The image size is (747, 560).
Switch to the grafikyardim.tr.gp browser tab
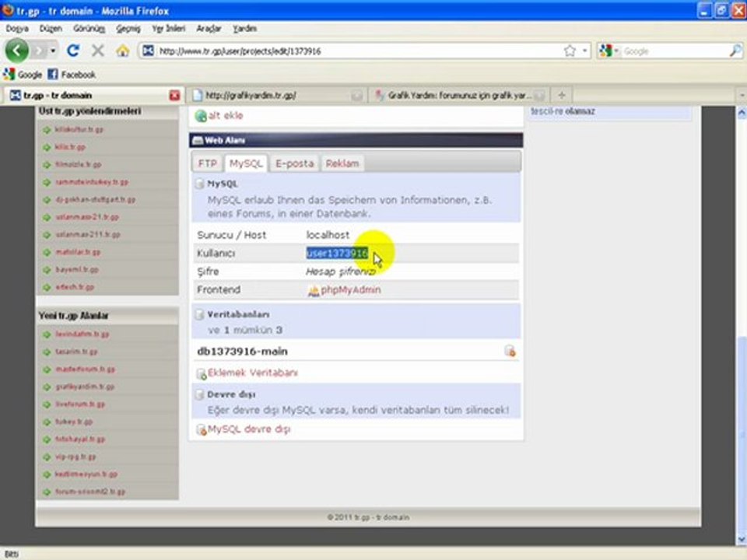[277, 95]
